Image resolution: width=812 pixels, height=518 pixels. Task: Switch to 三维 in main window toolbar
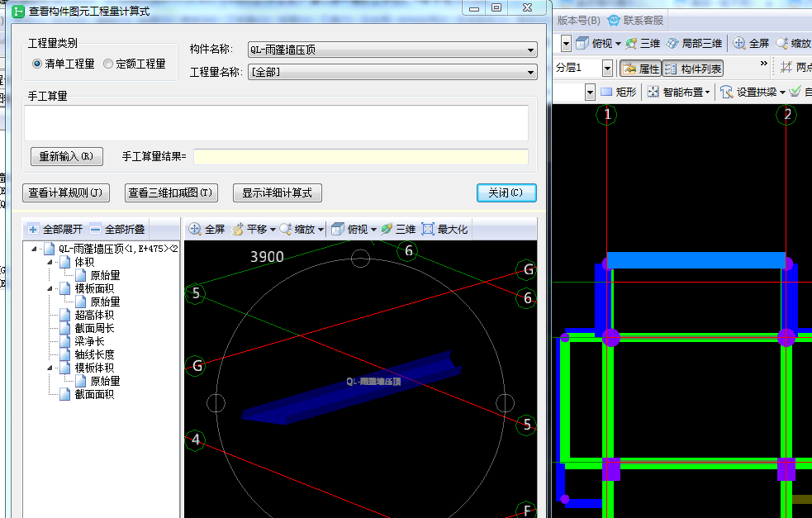click(x=643, y=44)
